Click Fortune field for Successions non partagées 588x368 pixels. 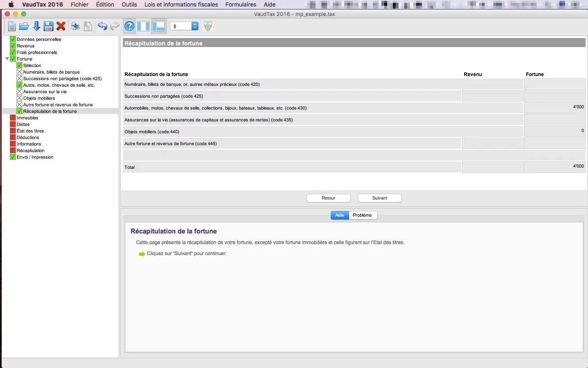click(555, 96)
